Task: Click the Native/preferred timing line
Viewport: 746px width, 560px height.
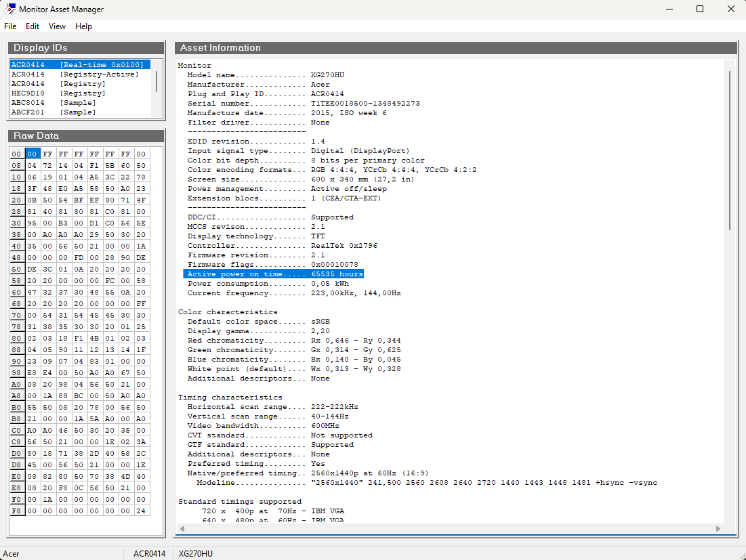Action: click(x=308, y=474)
